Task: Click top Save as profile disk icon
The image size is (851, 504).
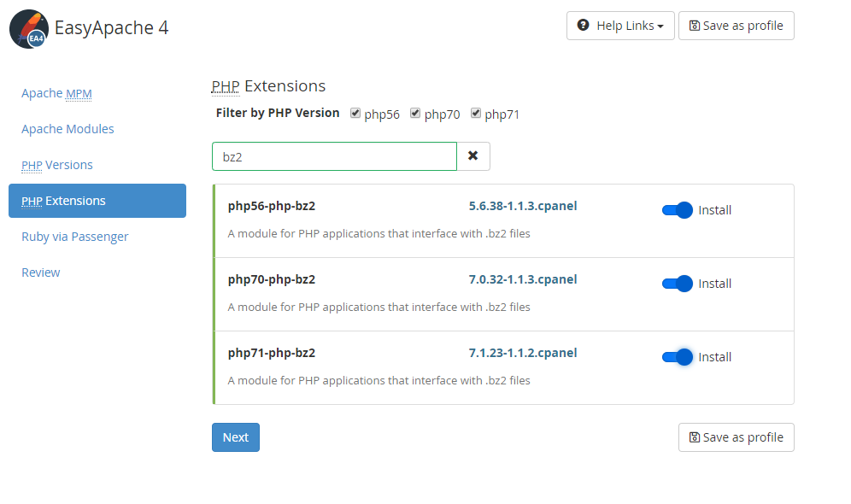Action: click(694, 26)
